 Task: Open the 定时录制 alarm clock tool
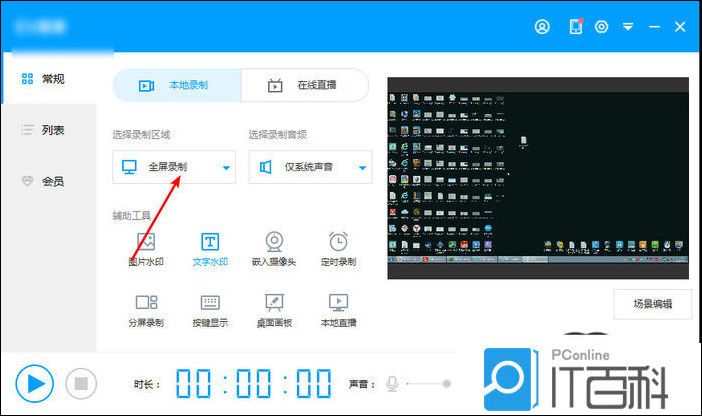click(x=338, y=250)
